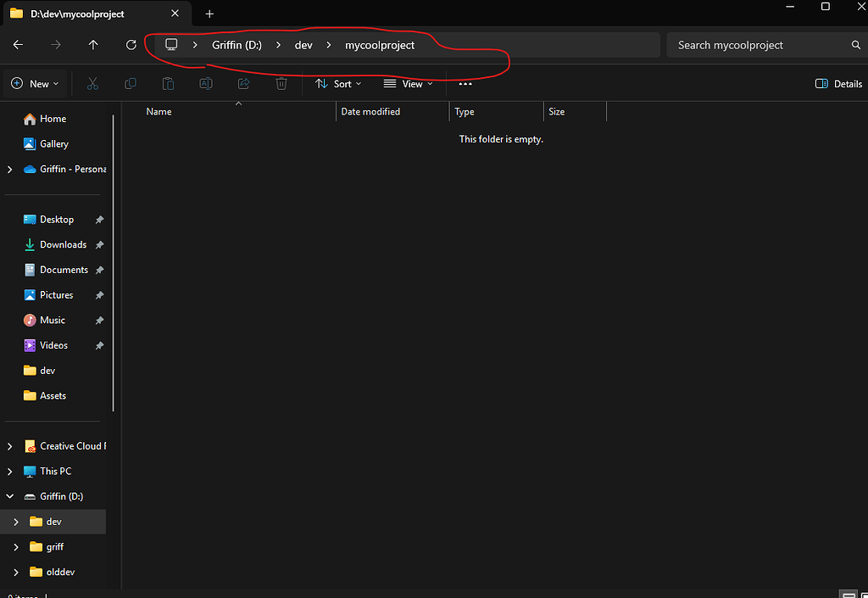Toggle the Details pane
The image size is (868, 598).
pyautogui.click(x=837, y=83)
